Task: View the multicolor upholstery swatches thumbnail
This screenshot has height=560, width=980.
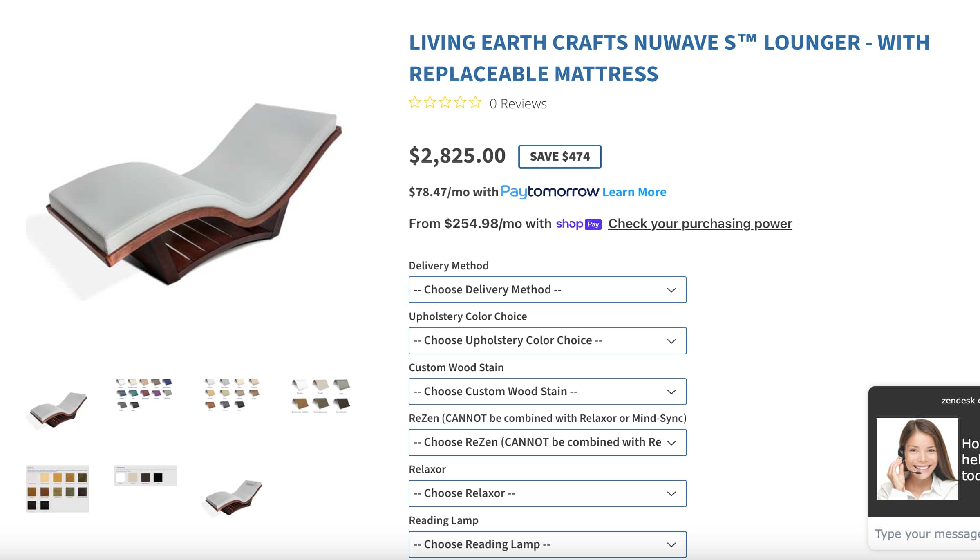Action: pyautogui.click(x=145, y=394)
